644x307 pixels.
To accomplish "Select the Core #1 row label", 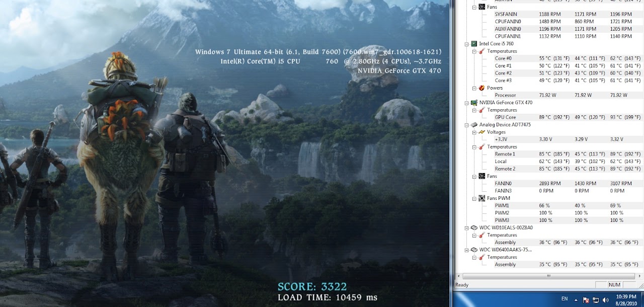I will pyautogui.click(x=503, y=66).
